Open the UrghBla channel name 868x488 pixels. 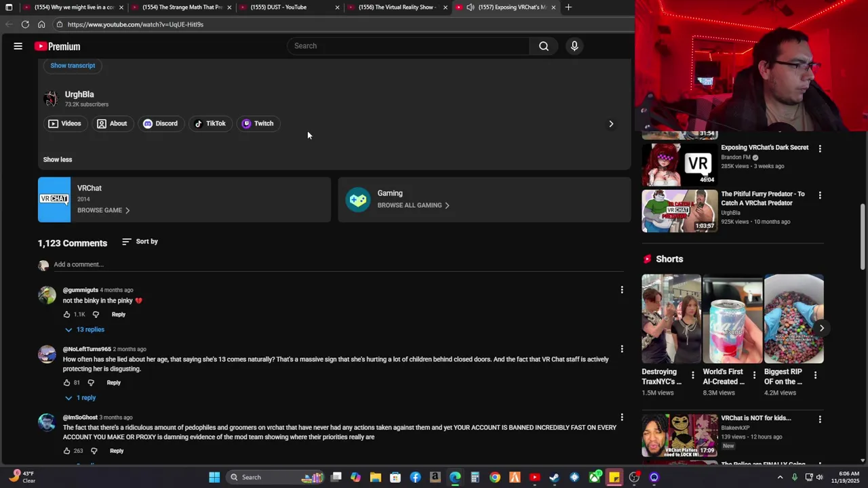coord(79,94)
